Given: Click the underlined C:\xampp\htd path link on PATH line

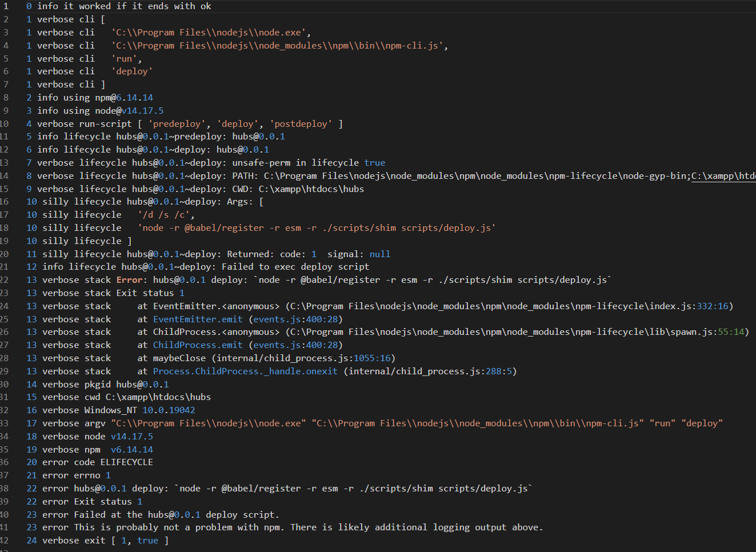Looking at the screenshot, I should tap(723, 176).
